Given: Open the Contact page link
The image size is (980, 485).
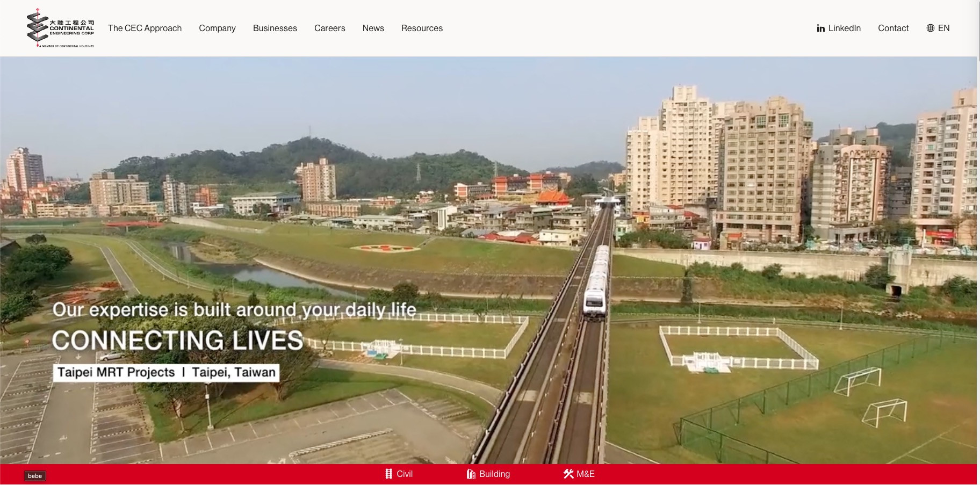Looking at the screenshot, I should pos(893,28).
